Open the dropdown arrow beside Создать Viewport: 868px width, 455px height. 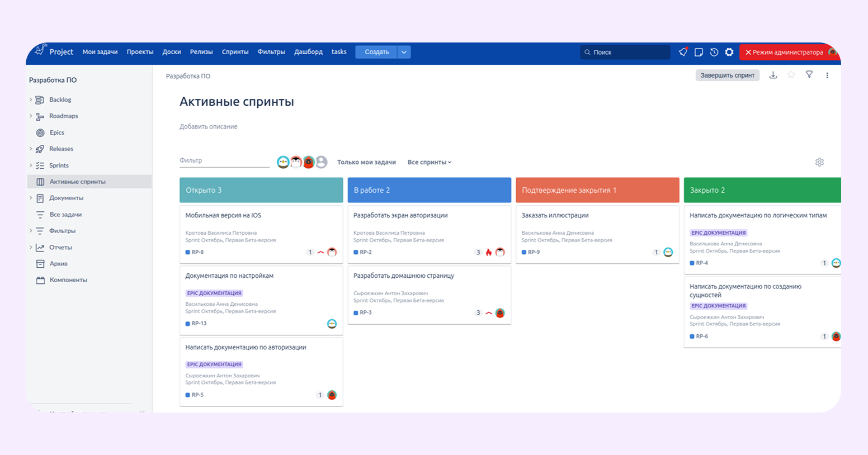[404, 52]
